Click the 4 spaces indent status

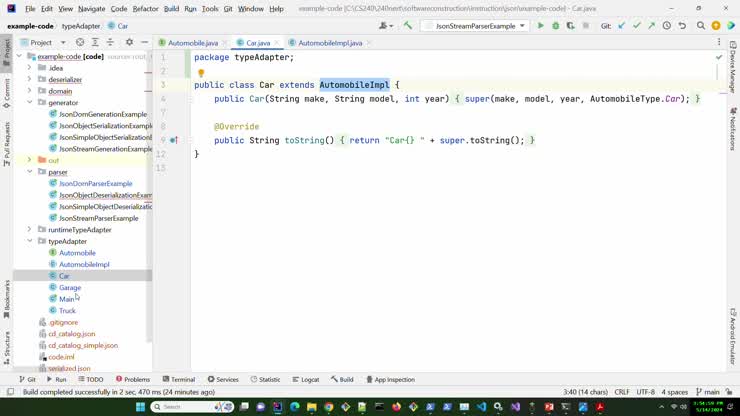click(x=674, y=392)
